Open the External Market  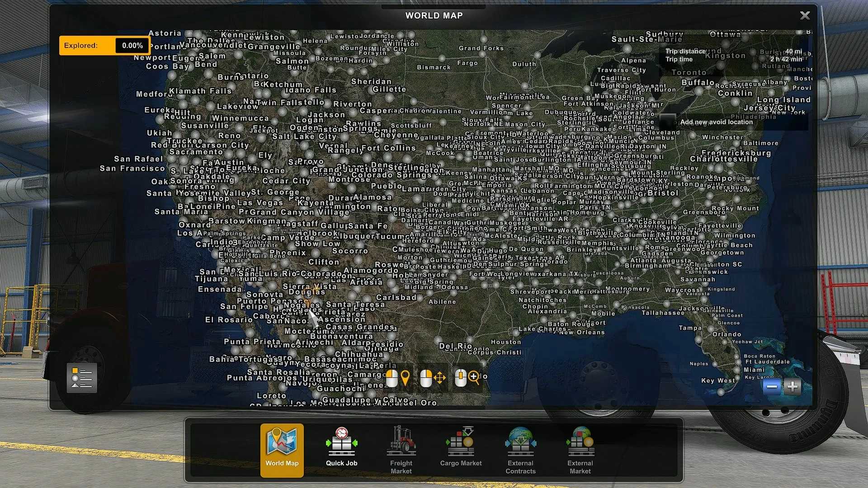pos(580,450)
